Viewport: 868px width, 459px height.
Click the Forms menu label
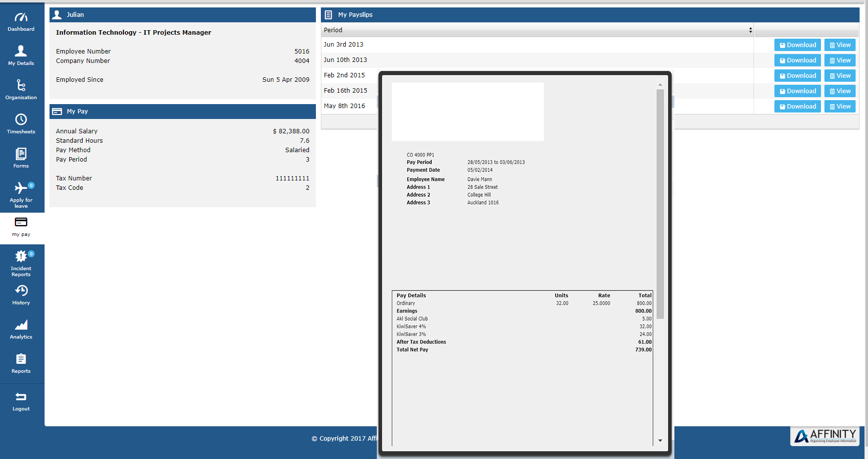(x=21, y=166)
